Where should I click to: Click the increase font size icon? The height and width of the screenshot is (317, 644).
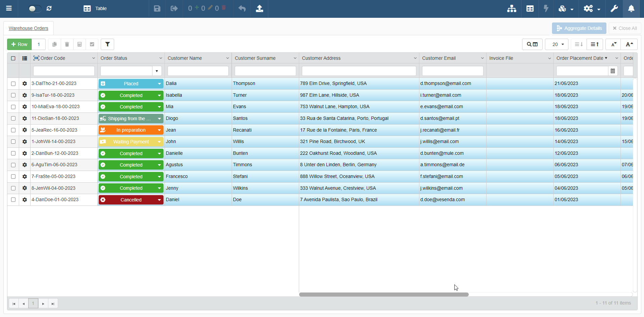(629, 44)
